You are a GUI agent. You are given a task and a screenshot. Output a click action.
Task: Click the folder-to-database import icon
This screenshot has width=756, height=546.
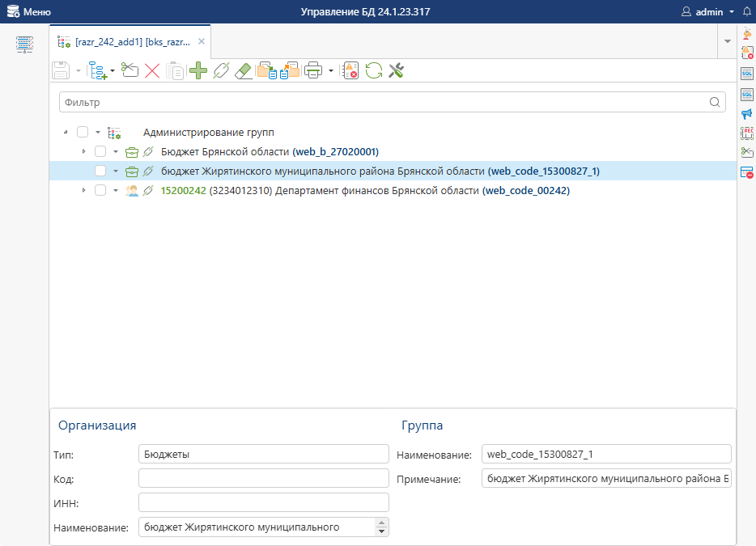point(266,71)
